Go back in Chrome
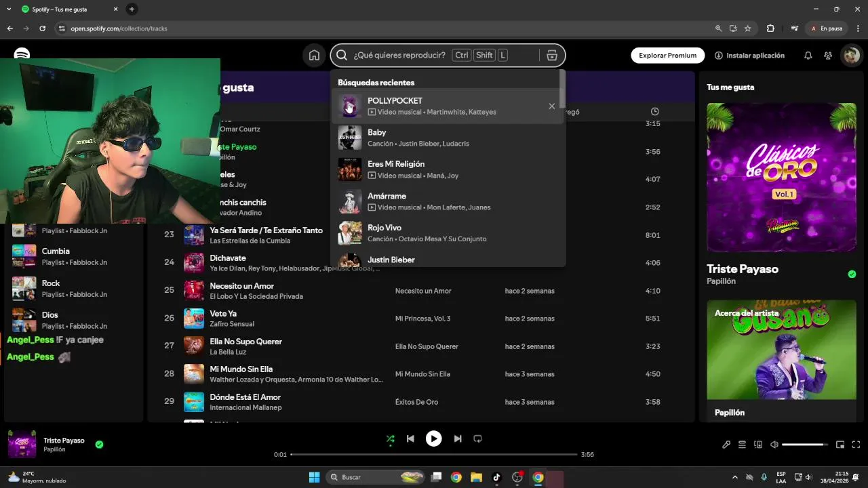This screenshot has width=868, height=488. tap(9, 28)
